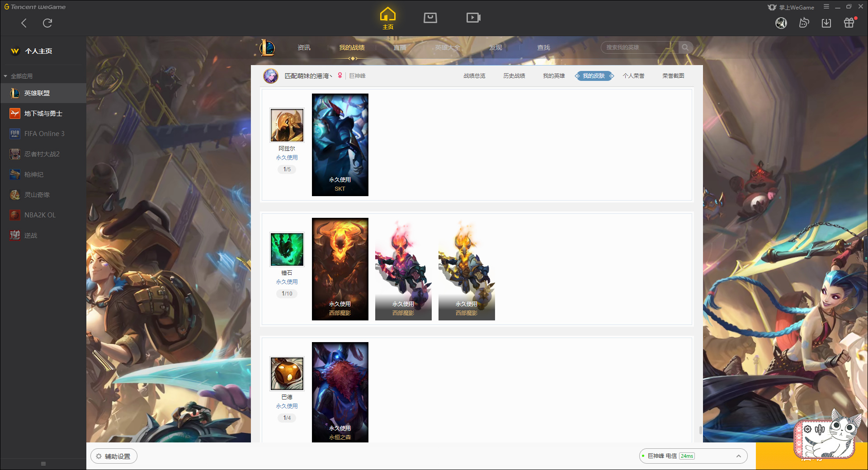The height and width of the screenshot is (470, 868).
Task: Open the main menu hamburger icon
Action: [826, 7]
